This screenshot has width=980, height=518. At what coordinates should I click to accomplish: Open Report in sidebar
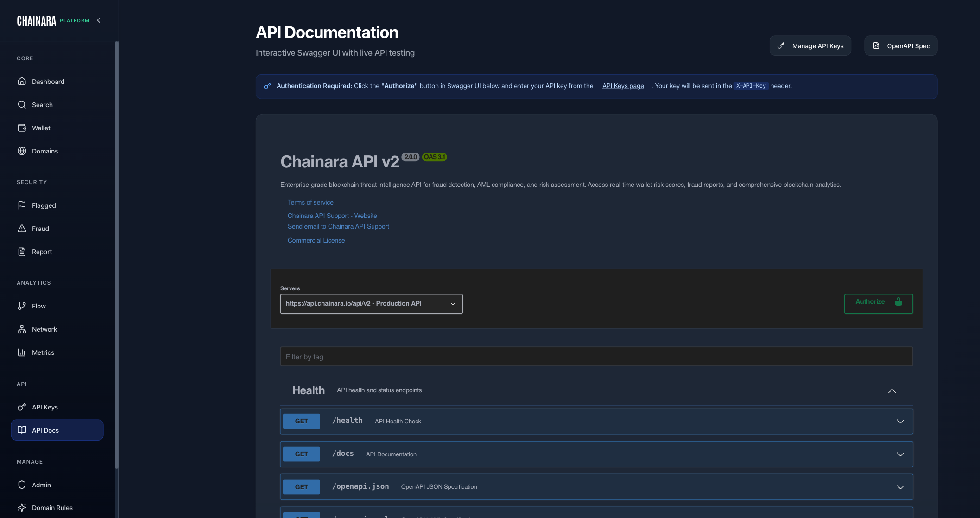57,251
